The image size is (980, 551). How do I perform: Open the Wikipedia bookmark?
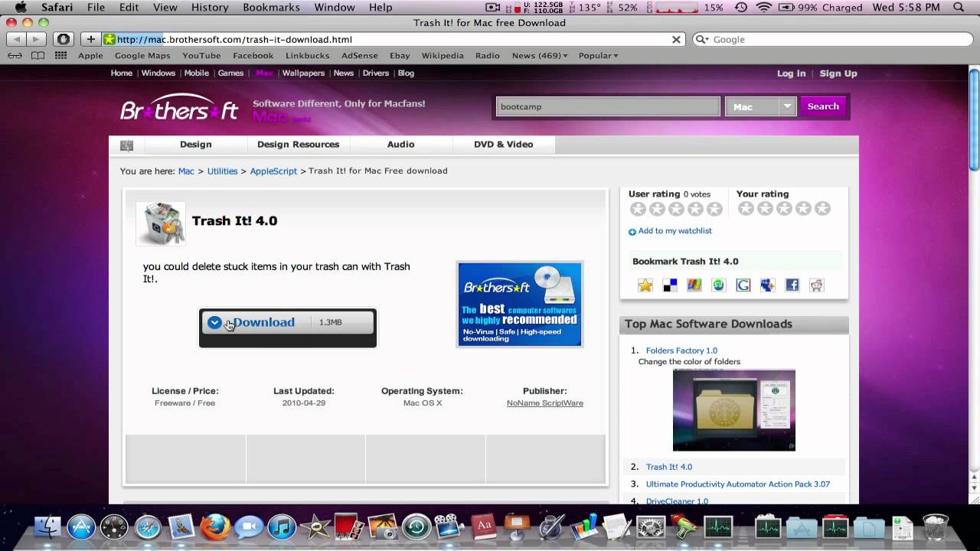click(443, 55)
